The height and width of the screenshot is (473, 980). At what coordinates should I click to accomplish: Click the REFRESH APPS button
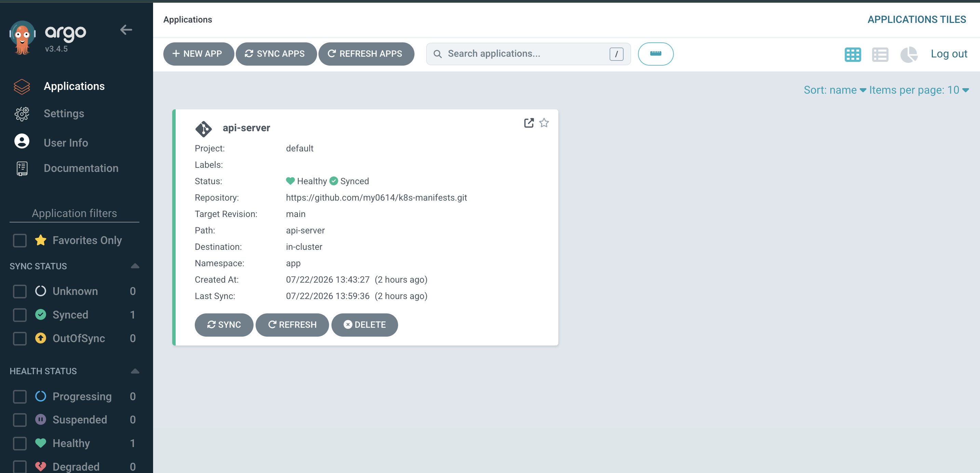pos(366,54)
